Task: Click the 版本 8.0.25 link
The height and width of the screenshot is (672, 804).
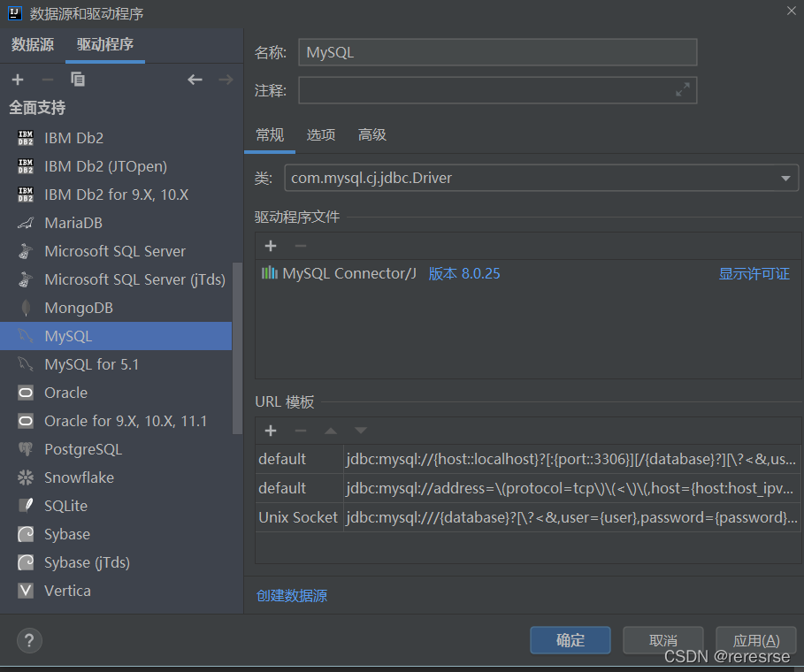Action: click(x=464, y=274)
